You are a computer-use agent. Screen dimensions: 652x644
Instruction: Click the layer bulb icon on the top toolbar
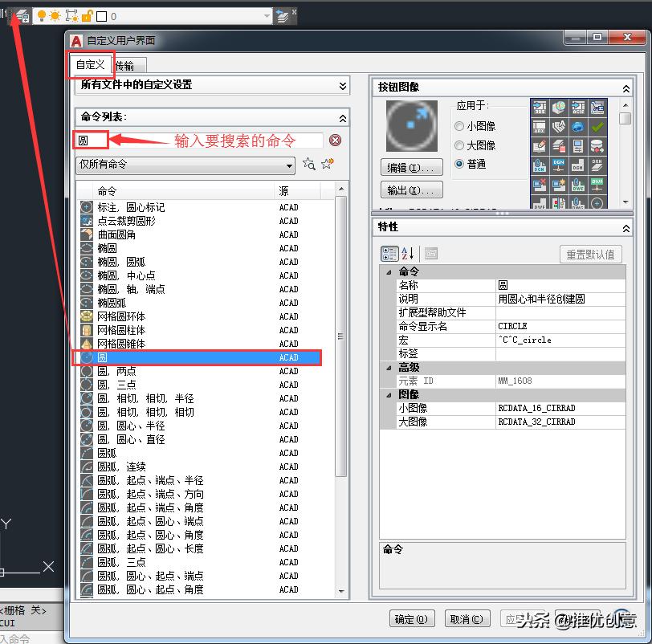tap(42, 16)
